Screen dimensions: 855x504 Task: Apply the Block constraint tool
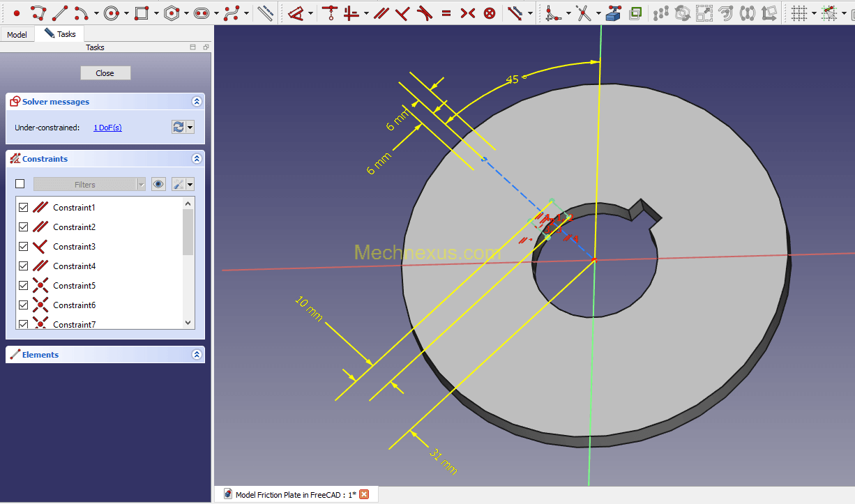(x=490, y=13)
